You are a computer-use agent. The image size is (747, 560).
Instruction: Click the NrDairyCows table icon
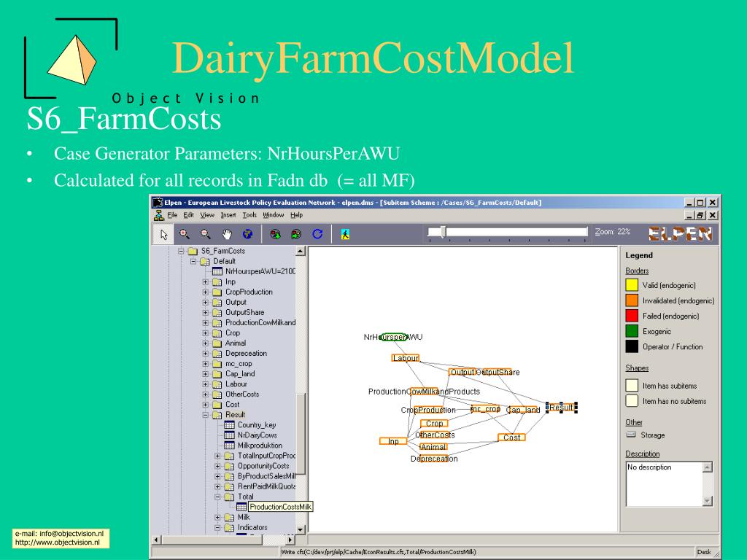coord(230,435)
